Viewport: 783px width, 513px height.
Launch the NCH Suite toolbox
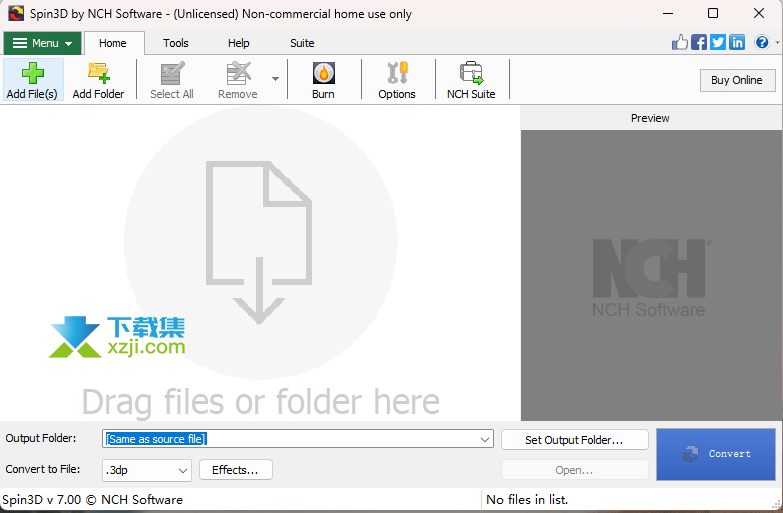point(471,80)
